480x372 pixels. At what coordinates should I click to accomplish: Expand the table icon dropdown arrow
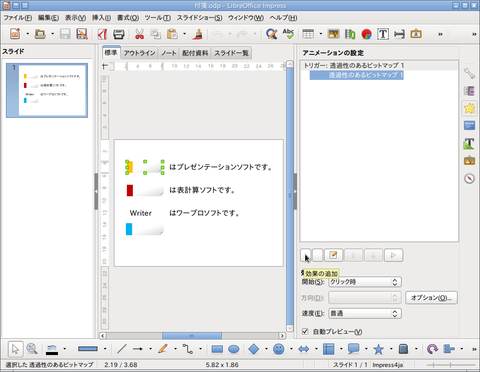click(x=321, y=34)
